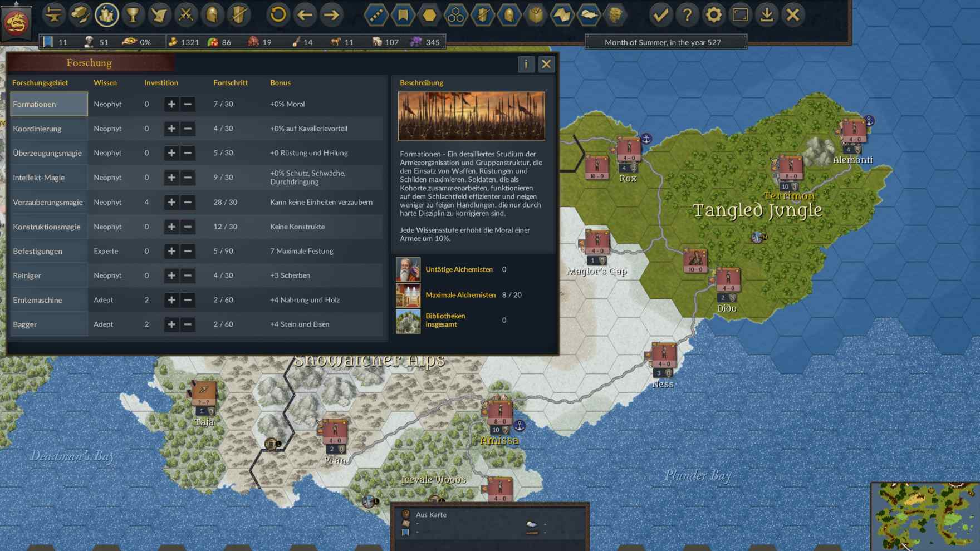Screen dimensions: 980x551
Task: Click the gold bars treasury icon
Action: pyautogui.click(x=80, y=15)
